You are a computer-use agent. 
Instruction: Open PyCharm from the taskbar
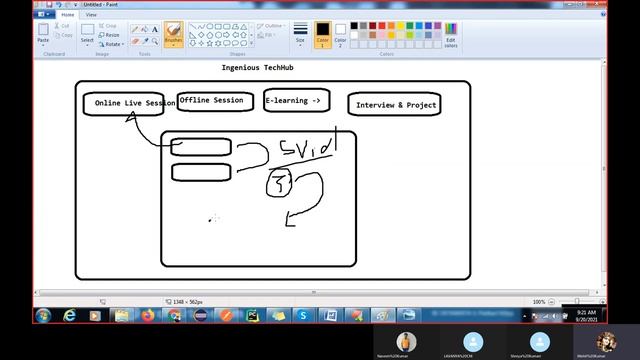tap(252, 316)
